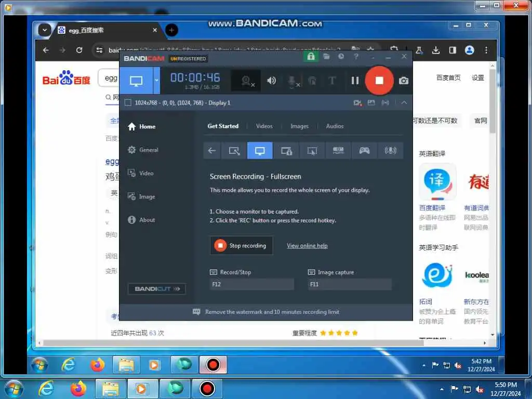This screenshot has height=399, width=532.
Task: Open Internet Explorer from the bottom taskbar
Action: [x=46, y=389]
